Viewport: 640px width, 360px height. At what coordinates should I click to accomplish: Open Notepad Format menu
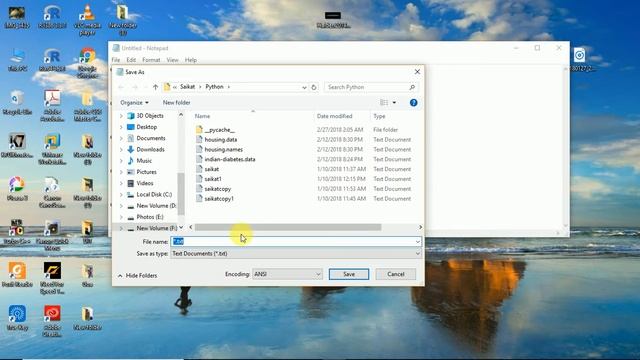coord(151,60)
